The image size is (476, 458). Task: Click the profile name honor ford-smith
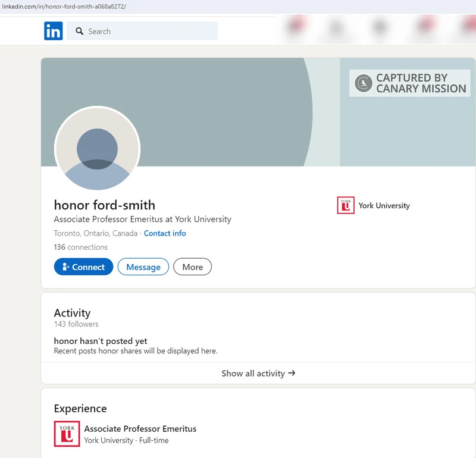(x=105, y=205)
